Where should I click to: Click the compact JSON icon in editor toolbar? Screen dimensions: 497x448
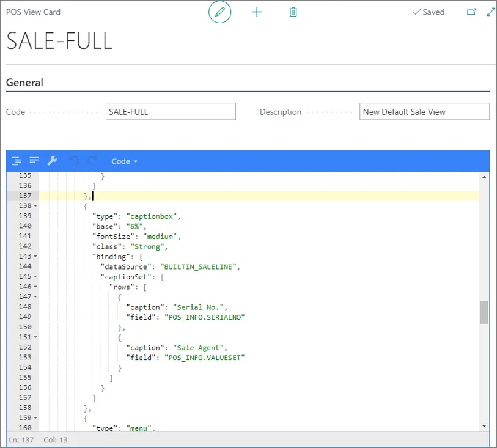pos(34,160)
